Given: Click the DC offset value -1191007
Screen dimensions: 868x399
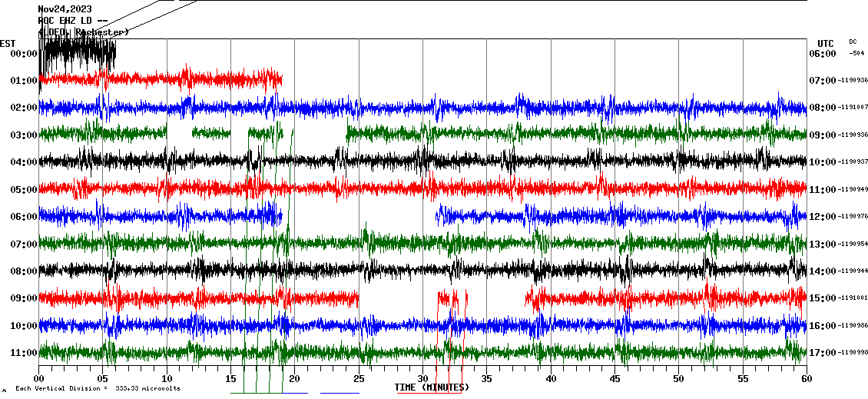Looking at the screenshot, I should pyautogui.click(x=853, y=108).
